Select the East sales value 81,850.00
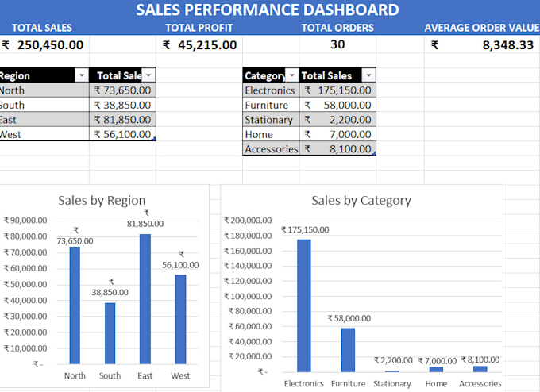 [122, 120]
